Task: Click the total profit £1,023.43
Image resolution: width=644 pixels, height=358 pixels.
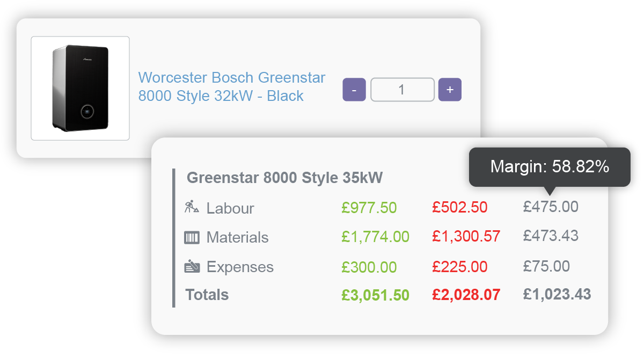Action: pos(557,294)
